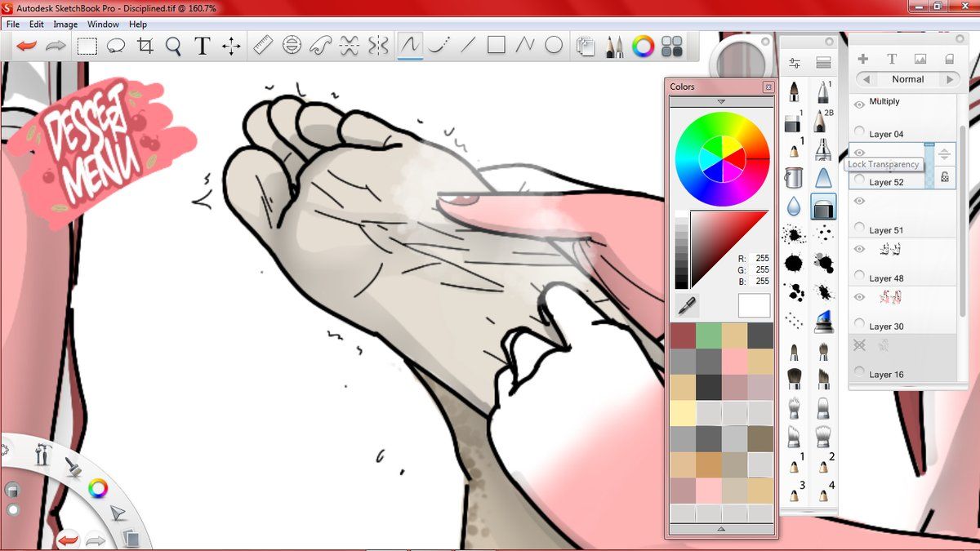Add an image layer in Layers panel

920,59
